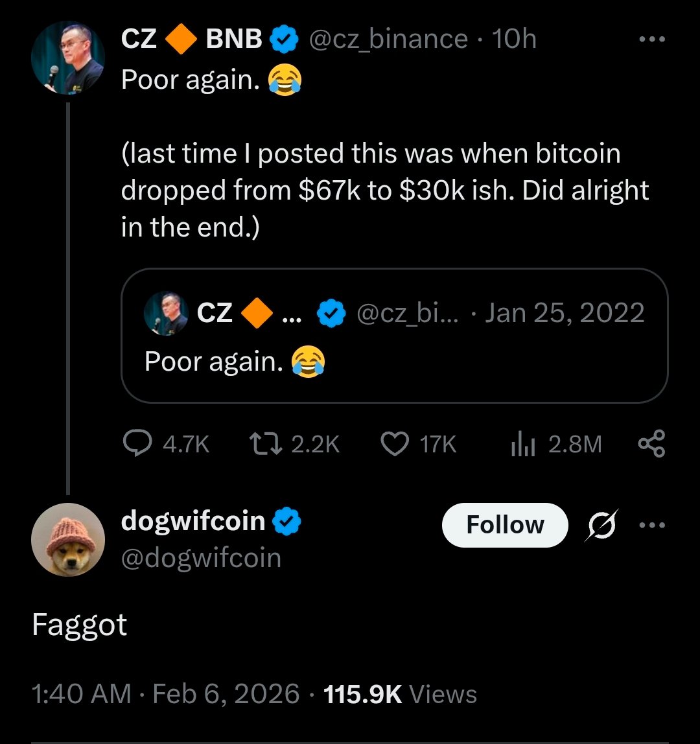View analytics icon showing 2.8M

522,444
